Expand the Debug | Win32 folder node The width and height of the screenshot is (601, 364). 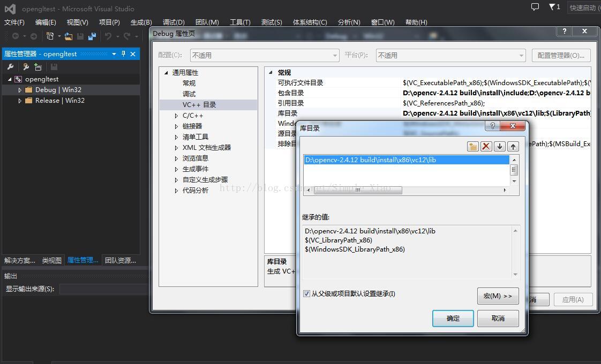[19, 90]
